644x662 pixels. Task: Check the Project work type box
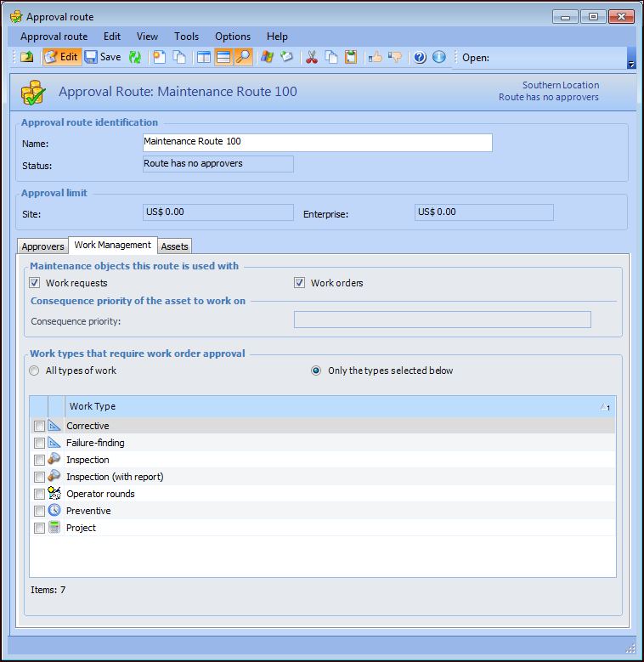point(39,528)
